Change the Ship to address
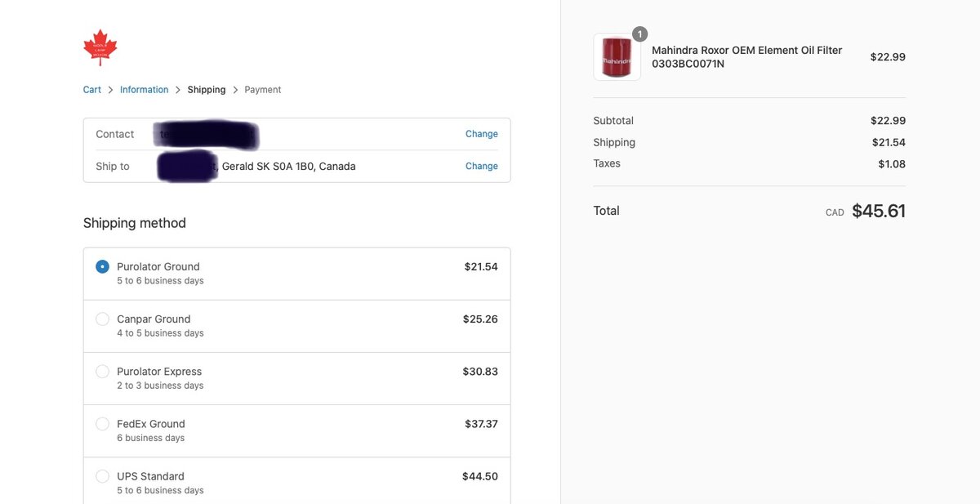 point(481,166)
